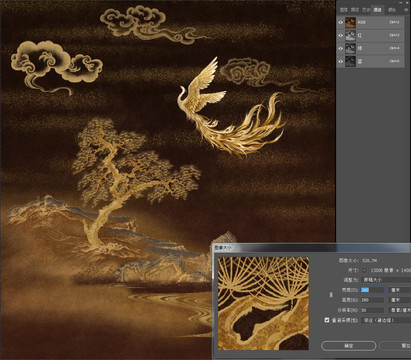Toggle visibility of the Green channel
The image size is (411, 360).
[x=340, y=48]
